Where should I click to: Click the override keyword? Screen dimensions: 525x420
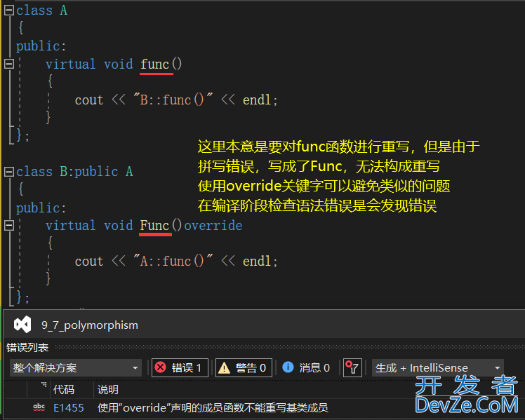[x=213, y=225]
